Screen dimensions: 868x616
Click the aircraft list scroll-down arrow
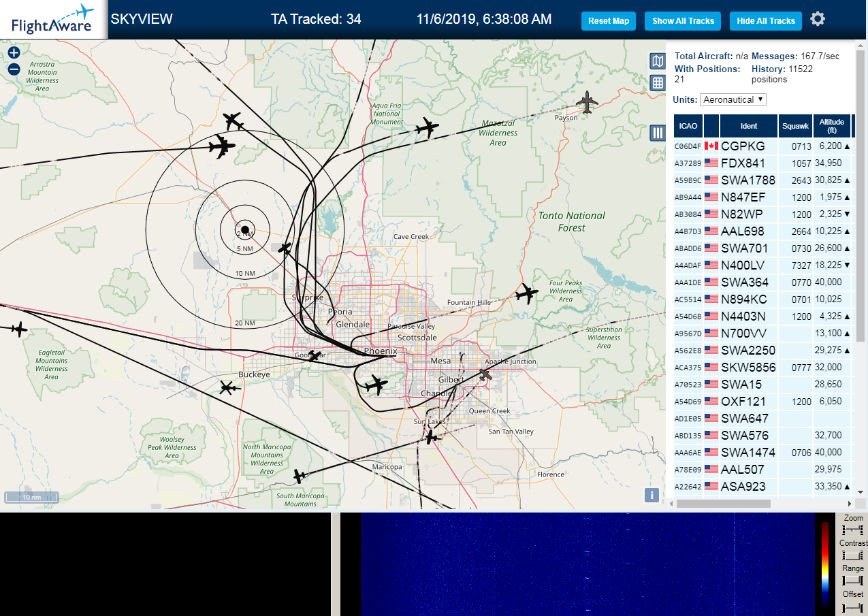860,491
